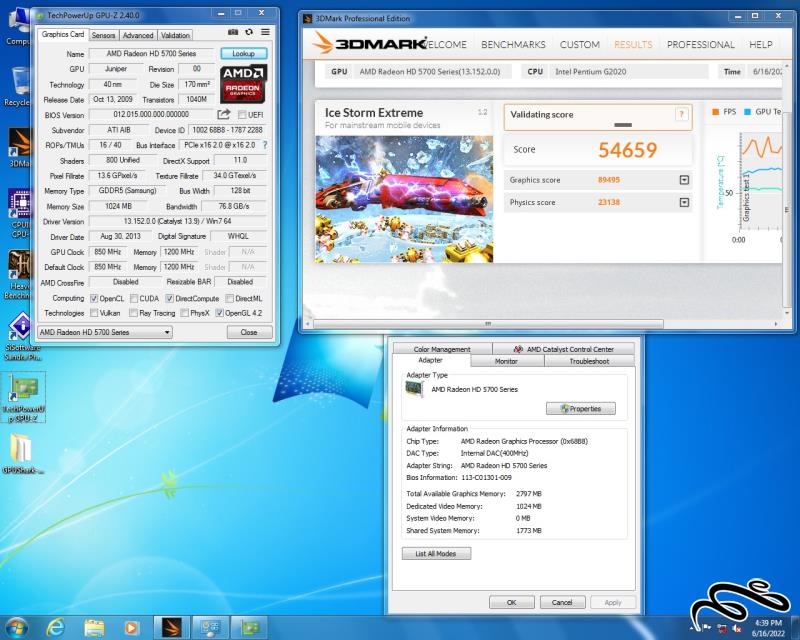Viewport: 800px width, 640px height.
Task: Open the PROFESSIONAL section in 3DMark
Action: [x=701, y=44]
